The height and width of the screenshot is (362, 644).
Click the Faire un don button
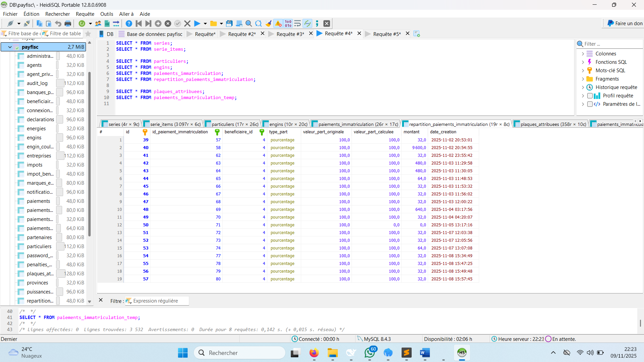point(625,24)
